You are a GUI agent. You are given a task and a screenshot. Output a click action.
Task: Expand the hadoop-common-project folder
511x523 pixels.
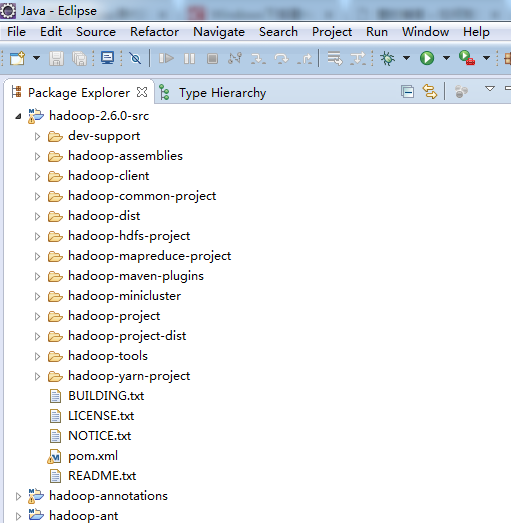click(37, 196)
